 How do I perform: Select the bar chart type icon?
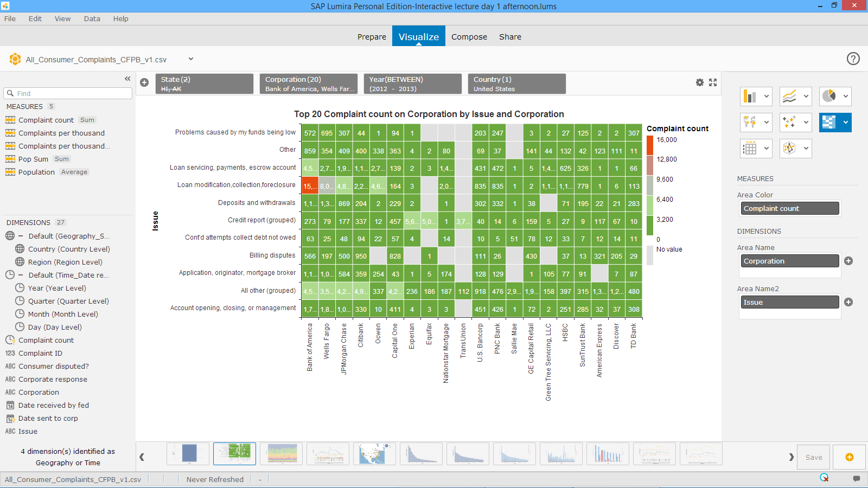[x=750, y=97]
